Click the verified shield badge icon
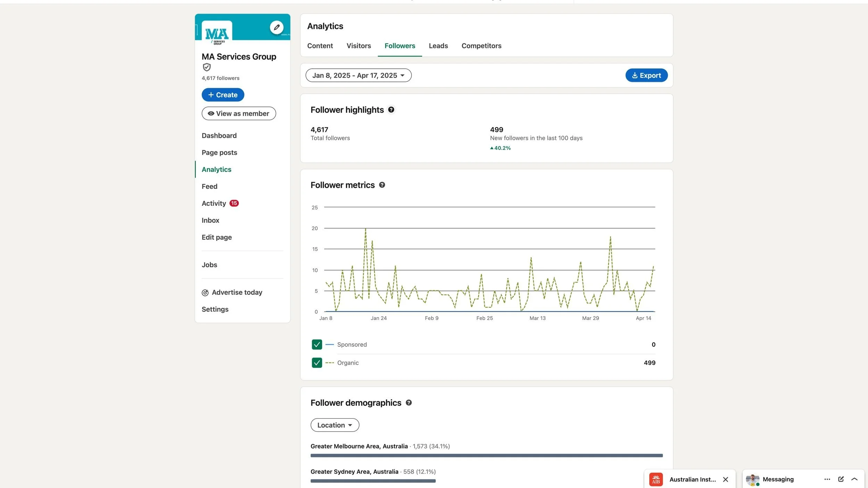Viewport: 868px width, 488px height. [207, 67]
